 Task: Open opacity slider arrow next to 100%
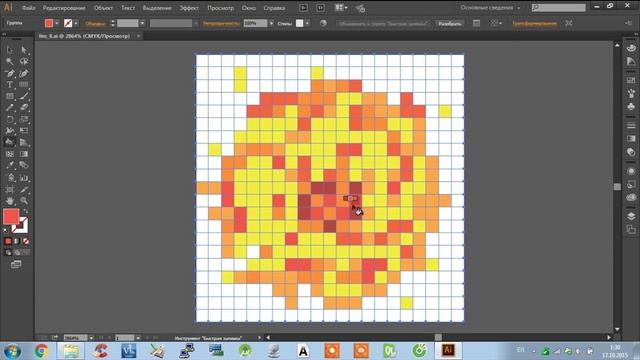271,23
